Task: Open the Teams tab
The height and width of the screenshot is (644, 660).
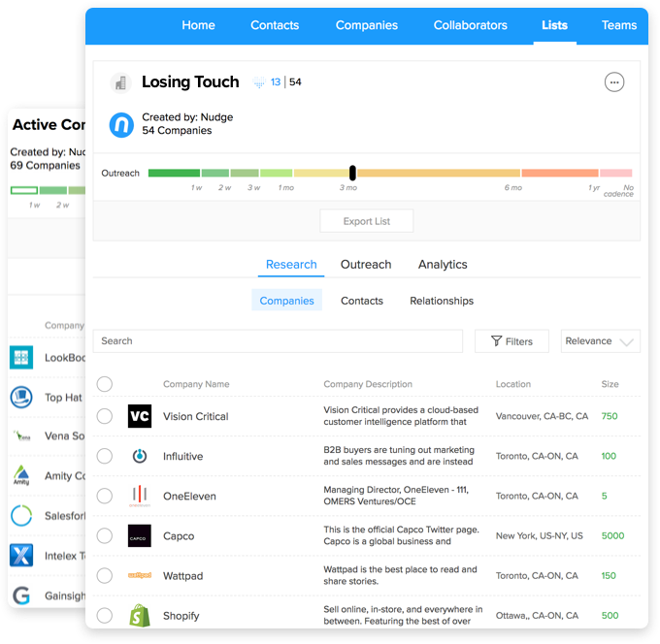Action: click(619, 25)
